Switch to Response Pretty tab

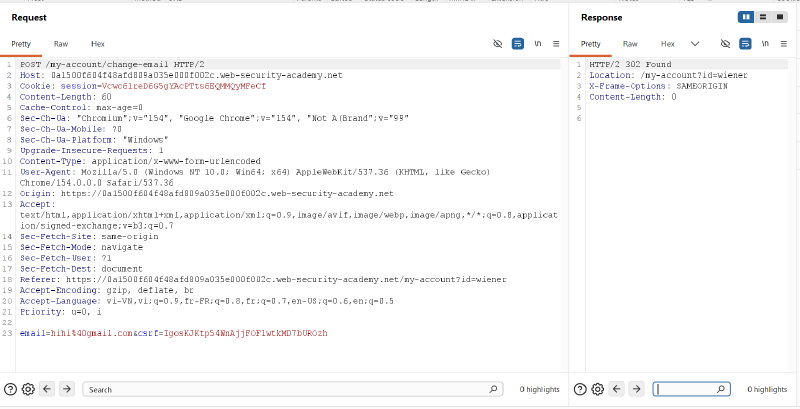(591, 44)
